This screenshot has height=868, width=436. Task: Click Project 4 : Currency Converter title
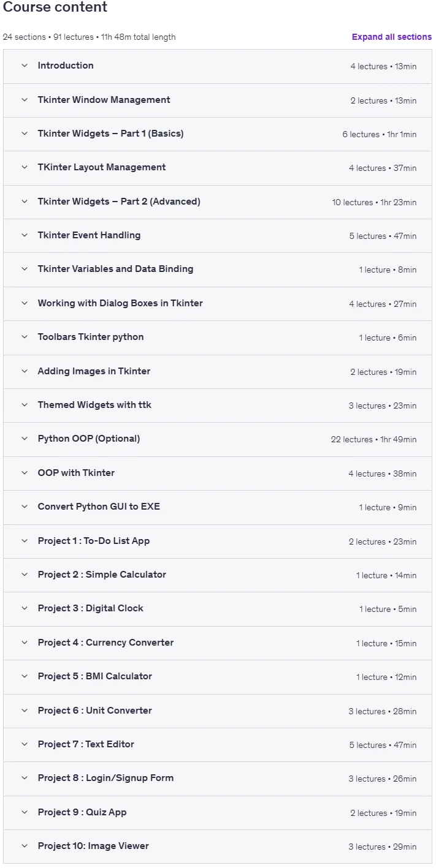click(x=105, y=643)
